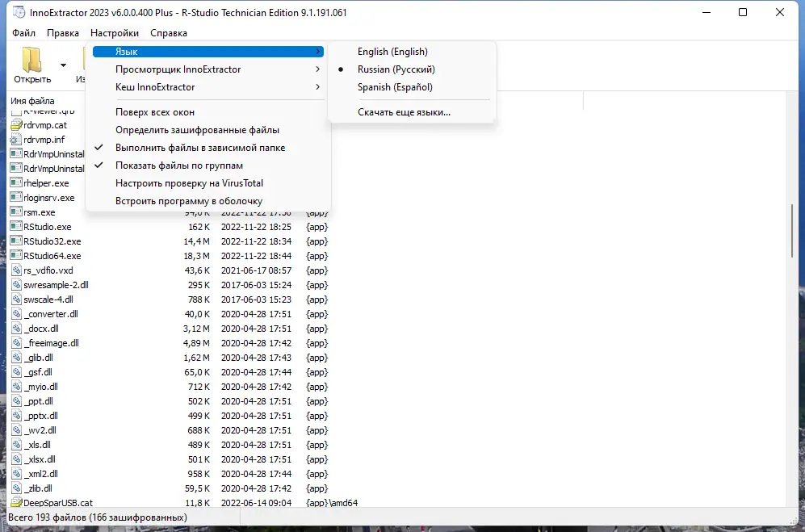
Task: Click Скачать еще языки link
Action: pos(404,112)
